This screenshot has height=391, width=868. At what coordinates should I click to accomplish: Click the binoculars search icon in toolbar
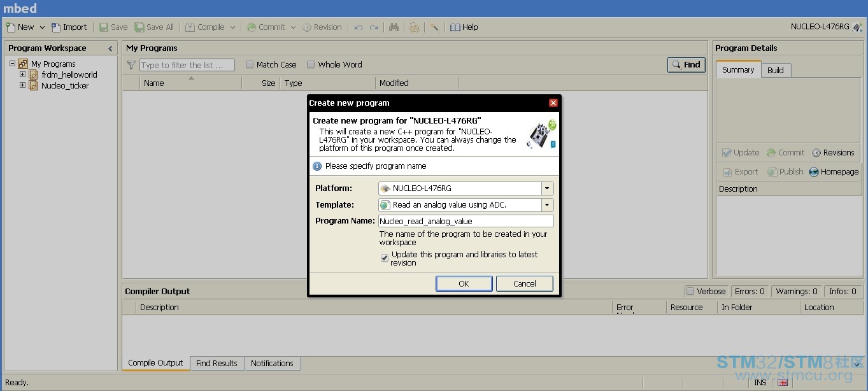coord(394,27)
